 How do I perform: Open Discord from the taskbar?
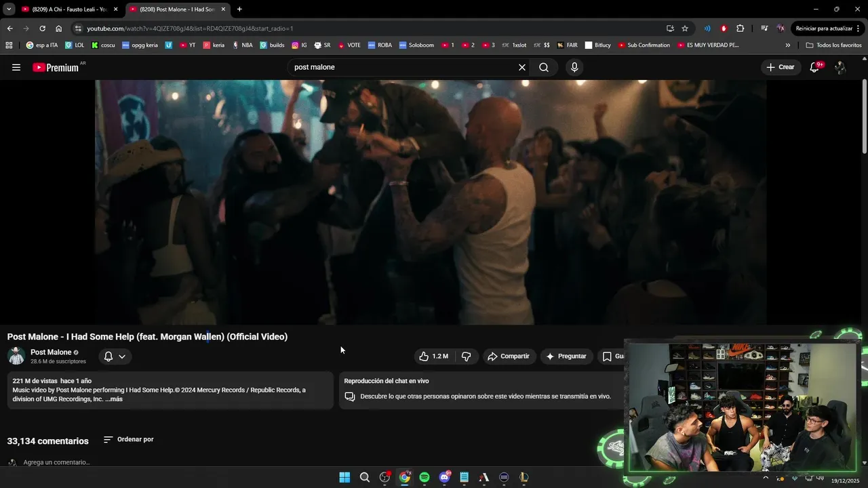444,477
